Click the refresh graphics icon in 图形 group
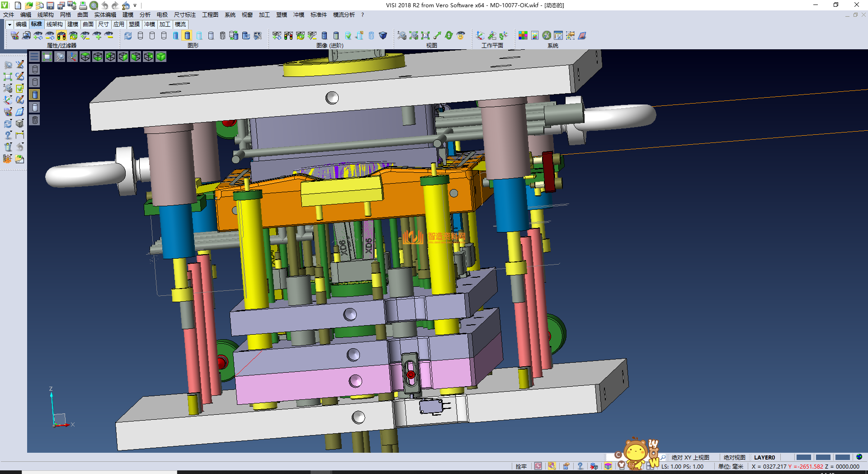868x474 pixels. click(128, 36)
